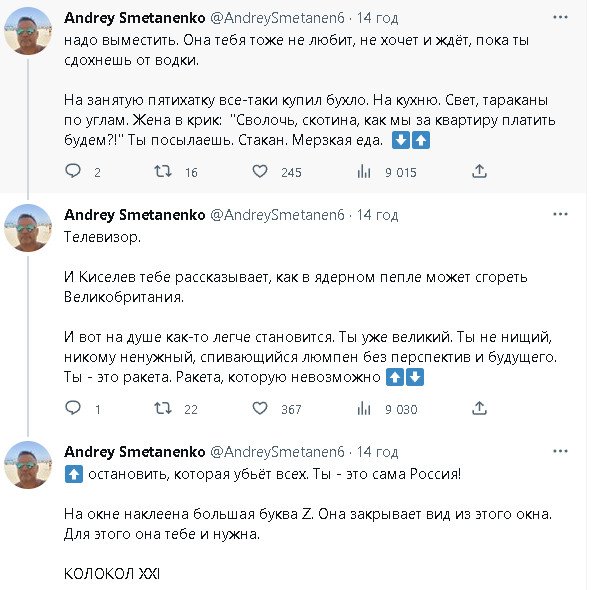Reply to the Телевизор tweet
This screenshot has width=600, height=590.
click(x=72, y=408)
